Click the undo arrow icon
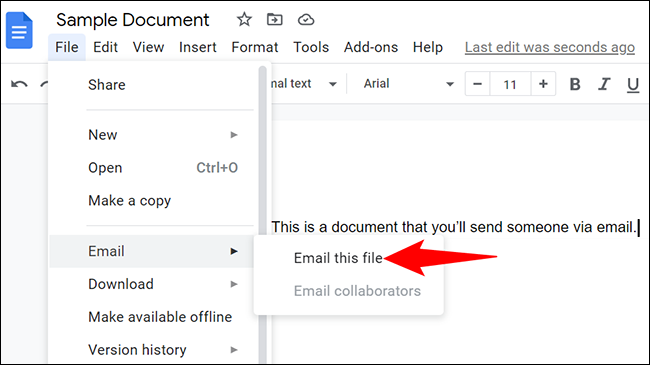This screenshot has height=365, width=650. (x=19, y=84)
